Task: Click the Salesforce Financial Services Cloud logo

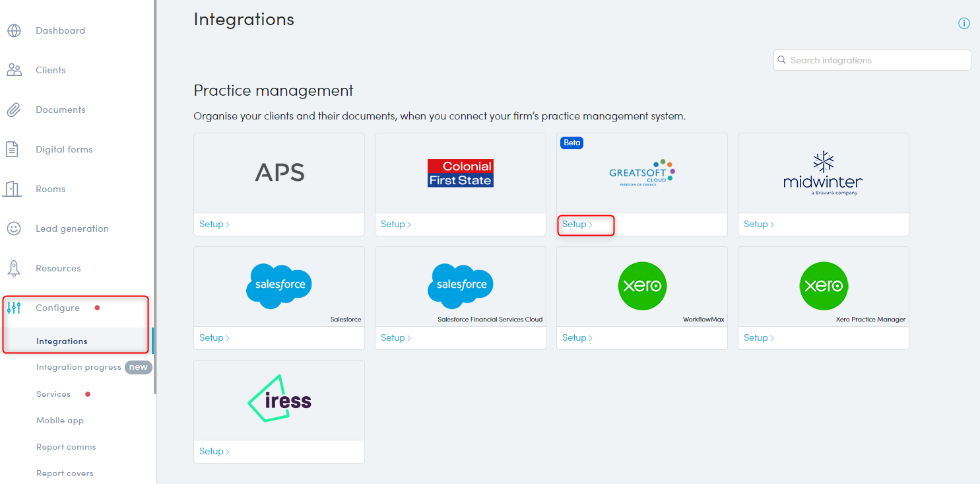Action: coord(461,285)
